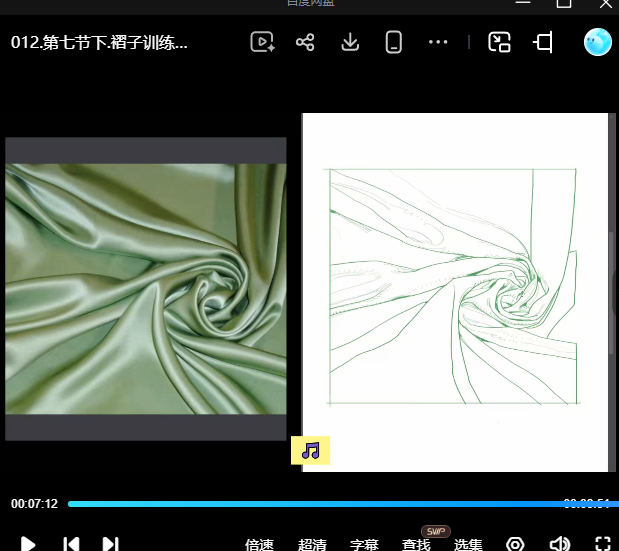Viewport: 619px width, 551px height.
Task: Click the yellow music note icon
Action: click(310, 450)
